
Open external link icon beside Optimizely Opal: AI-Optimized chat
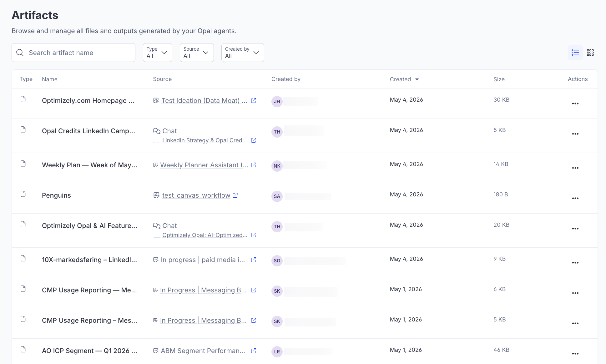pos(254,235)
